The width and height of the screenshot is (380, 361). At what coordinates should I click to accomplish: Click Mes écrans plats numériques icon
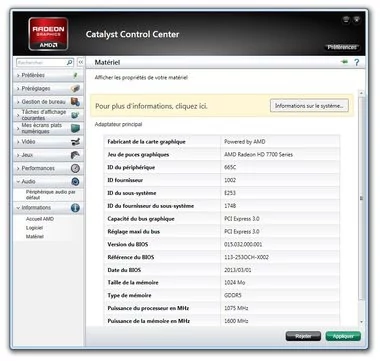pyautogui.click(x=76, y=128)
